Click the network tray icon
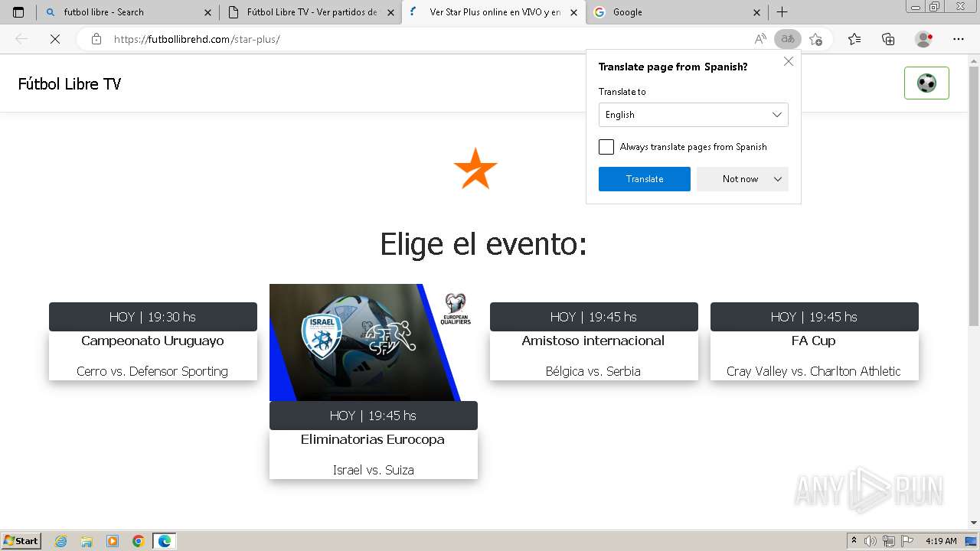Screen dimensions: 980x551 point(888,541)
